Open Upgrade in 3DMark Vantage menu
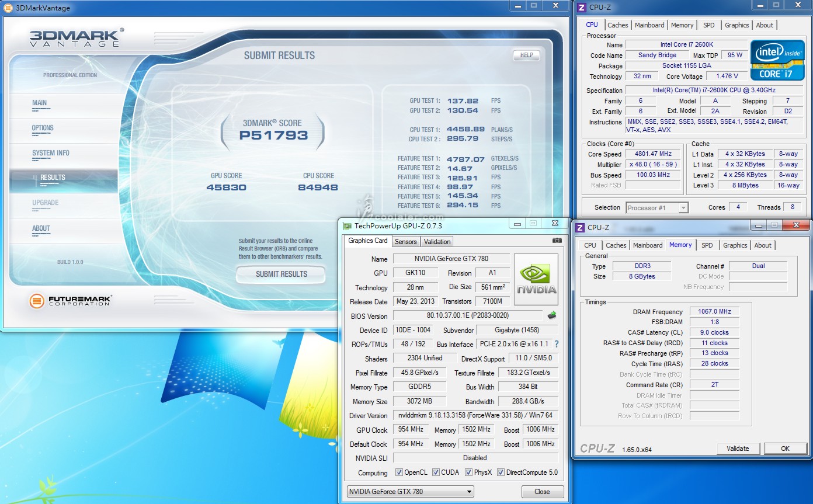The width and height of the screenshot is (813, 504). tap(46, 203)
